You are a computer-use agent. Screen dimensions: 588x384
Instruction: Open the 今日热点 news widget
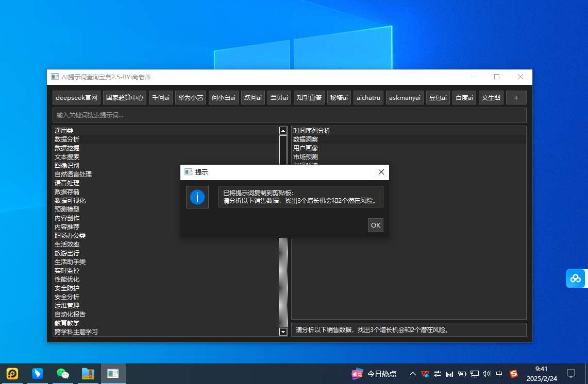[x=374, y=374]
